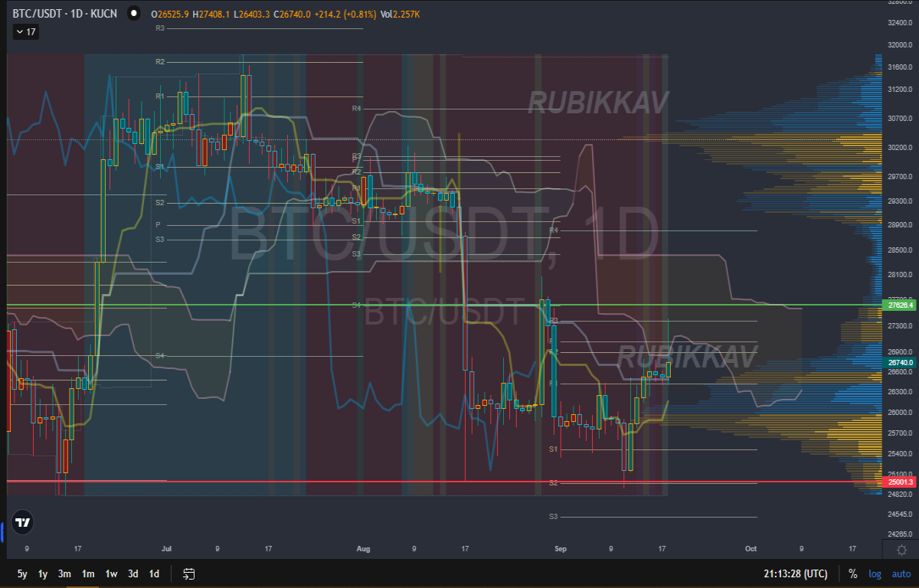Click the Jul label on time axis
919x588 pixels.
point(166,549)
